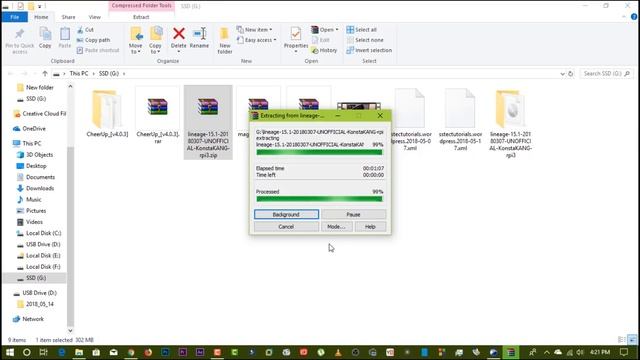The image size is (640, 360).
Task: Click Select all
Action: click(362, 30)
